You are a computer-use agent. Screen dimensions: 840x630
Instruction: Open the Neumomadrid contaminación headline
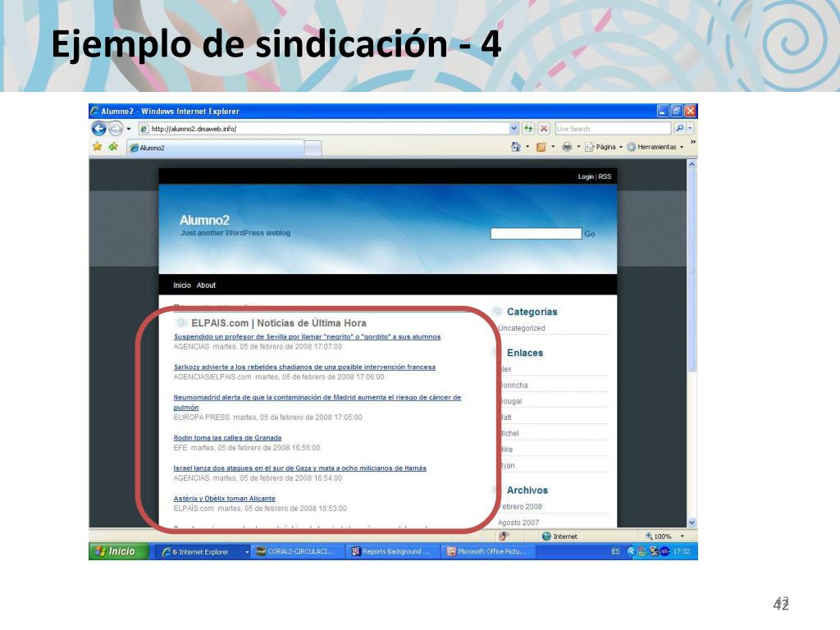tap(317, 402)
